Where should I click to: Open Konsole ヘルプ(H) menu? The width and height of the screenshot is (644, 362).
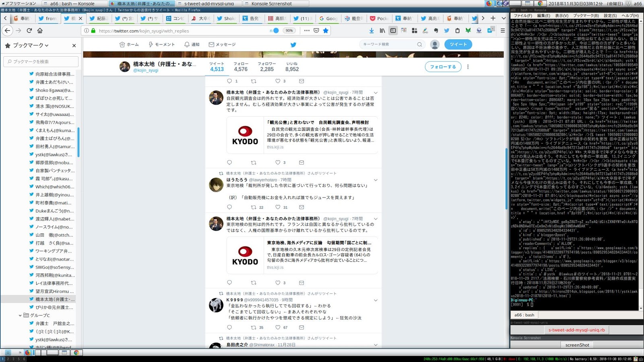tap(630, 15)
